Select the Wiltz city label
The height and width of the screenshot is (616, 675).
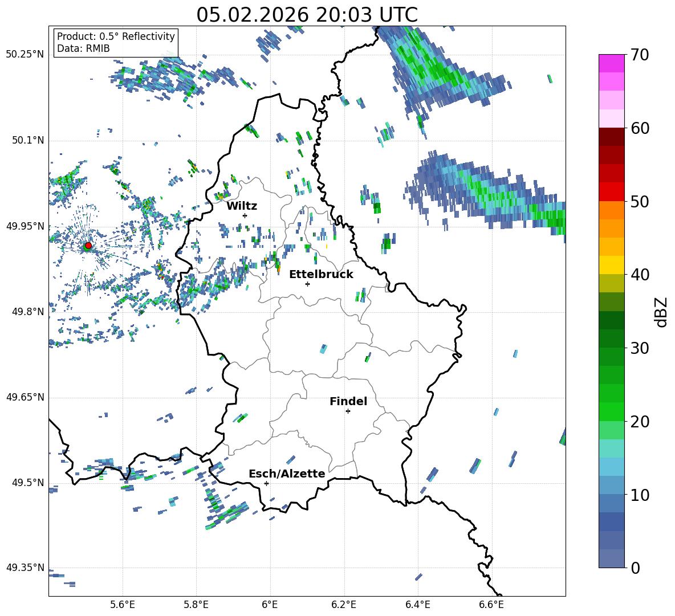click(242, 206)
